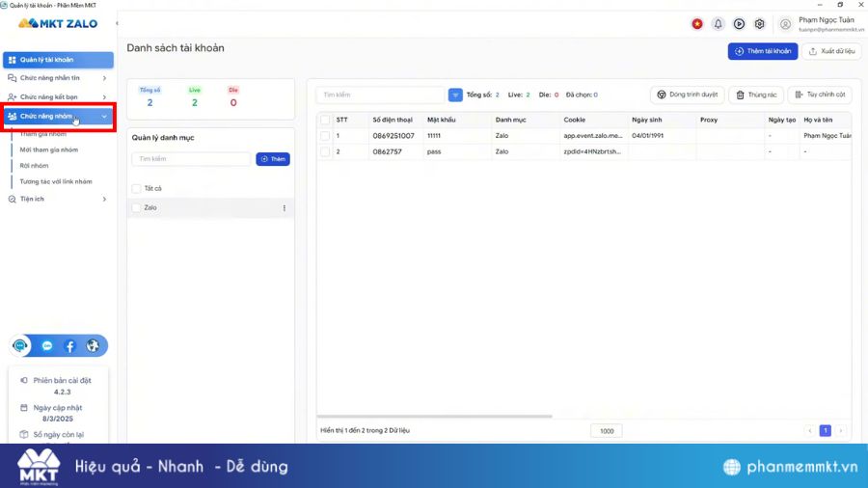Click the app.event.zalo.me cookie cell

[593, 136]
